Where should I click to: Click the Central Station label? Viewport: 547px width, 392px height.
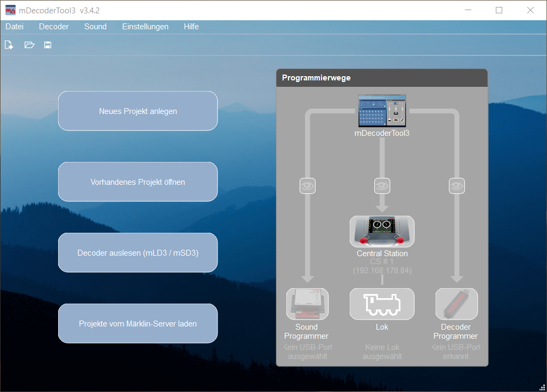(382, 254)
